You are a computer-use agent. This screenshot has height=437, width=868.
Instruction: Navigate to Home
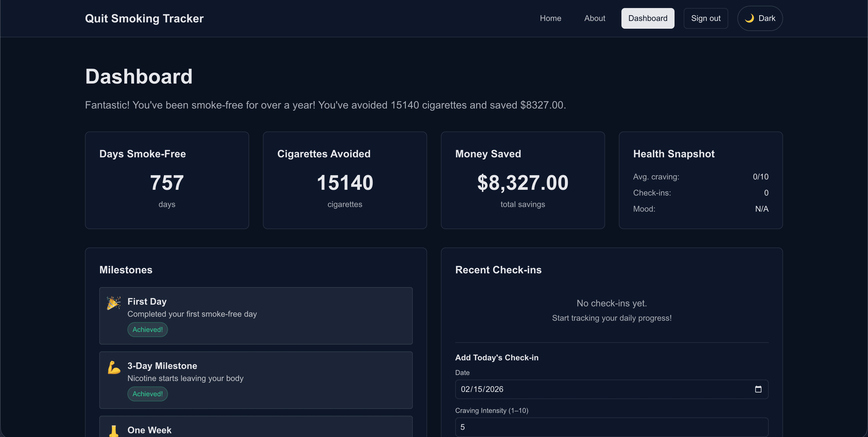pos(551,18)
